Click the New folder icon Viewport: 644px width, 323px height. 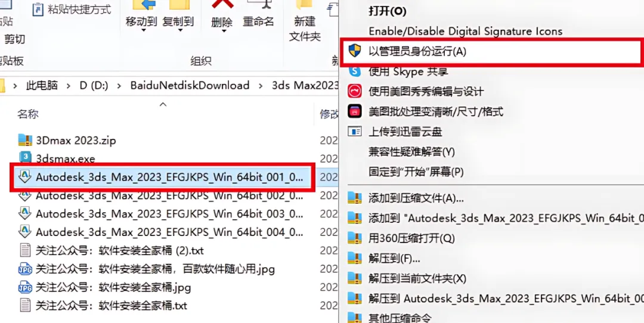pos(304,5)
